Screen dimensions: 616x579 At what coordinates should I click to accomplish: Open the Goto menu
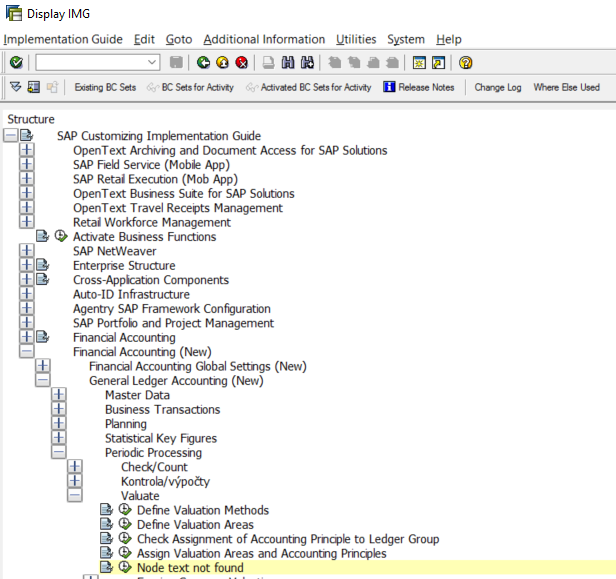click(x=179, y=39)
